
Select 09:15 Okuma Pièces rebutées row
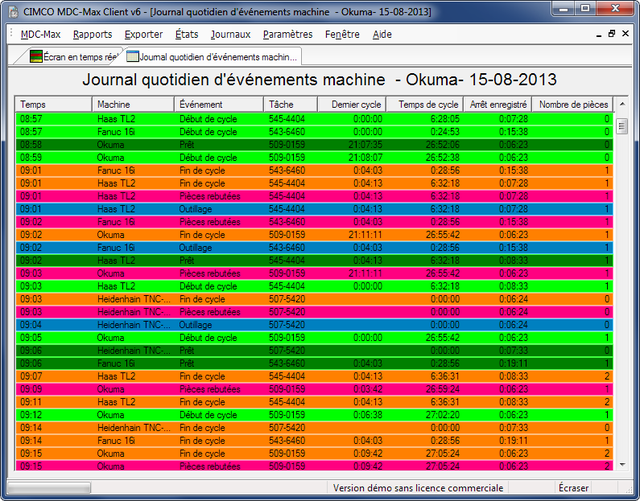point(314,465)
